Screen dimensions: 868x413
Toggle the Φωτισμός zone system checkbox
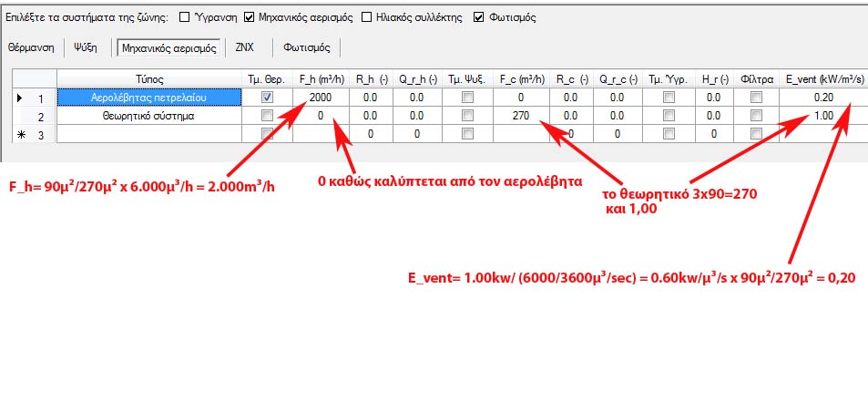pyautogui.click(x=479, y=16)
